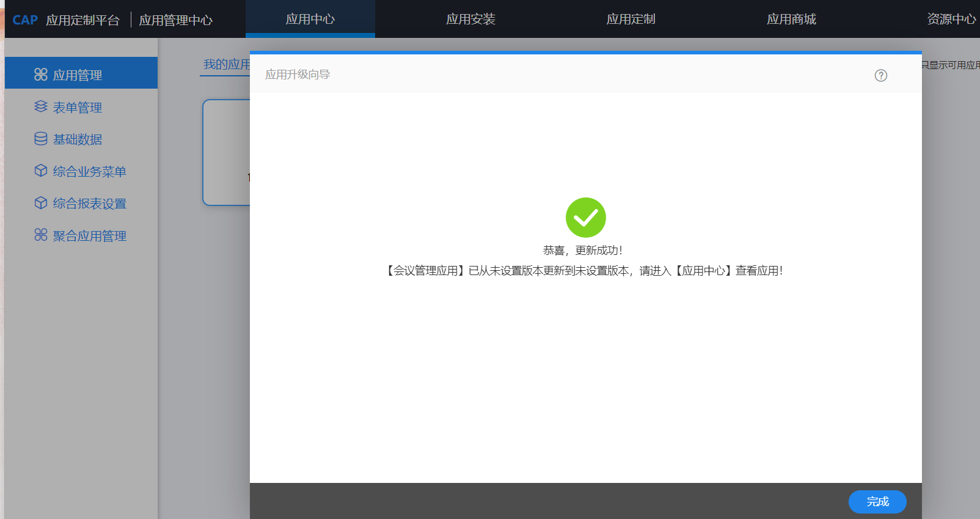The height and width of the screenshot is (519, 980).
Task: Select the 我的应用 sub-tab
Action: point(225,65)
